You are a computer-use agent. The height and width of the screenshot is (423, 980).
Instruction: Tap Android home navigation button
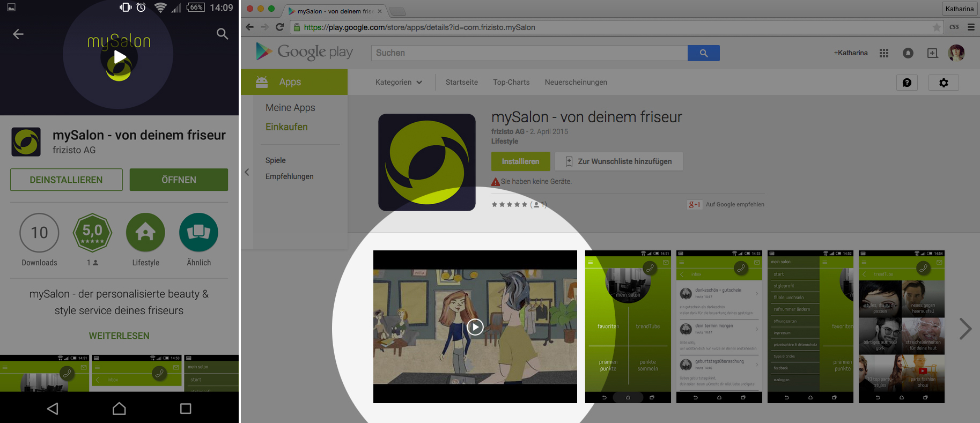119,409
